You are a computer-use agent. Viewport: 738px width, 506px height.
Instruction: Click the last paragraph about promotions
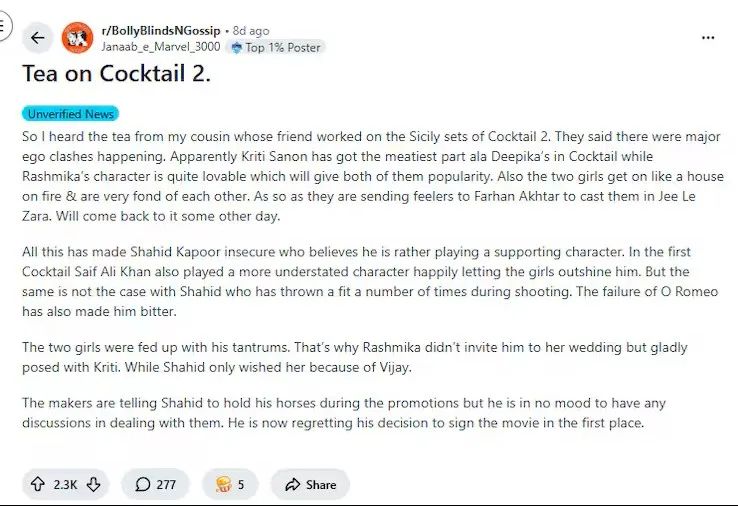[368, 413]
